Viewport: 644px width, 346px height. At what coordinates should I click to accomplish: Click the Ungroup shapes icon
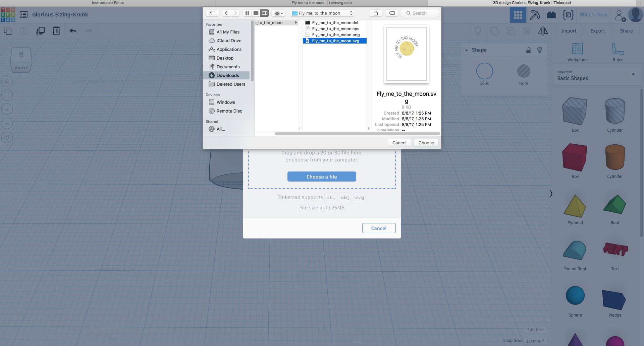coord(511,31)
